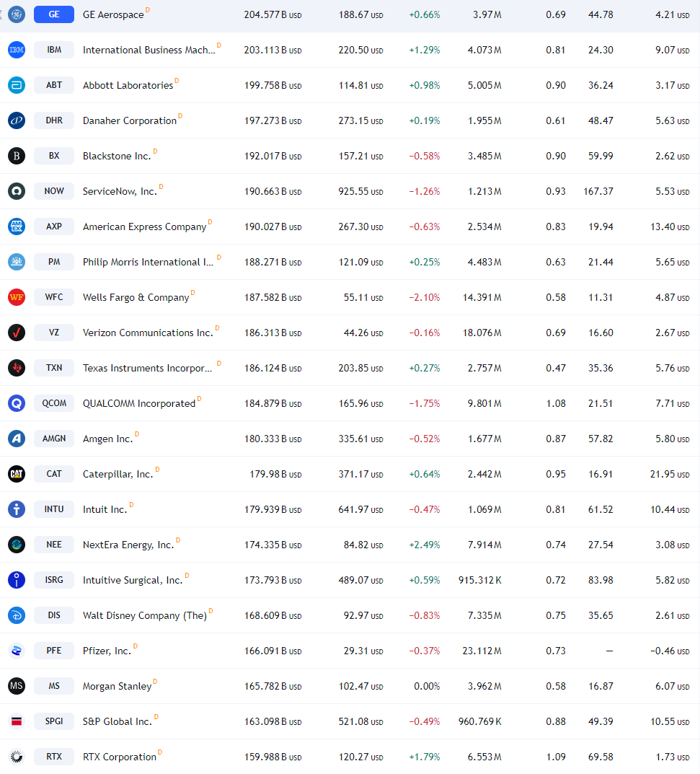Screen dimensions: 700x774
Task: Click Intuitive Surgical volume 915.312 K
Action: click(x=480, y=581)
